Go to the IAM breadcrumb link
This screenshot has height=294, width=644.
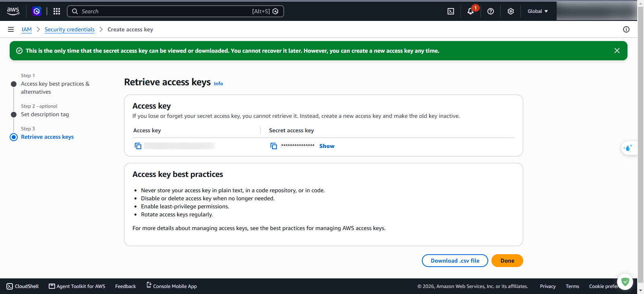pos(27,29)
